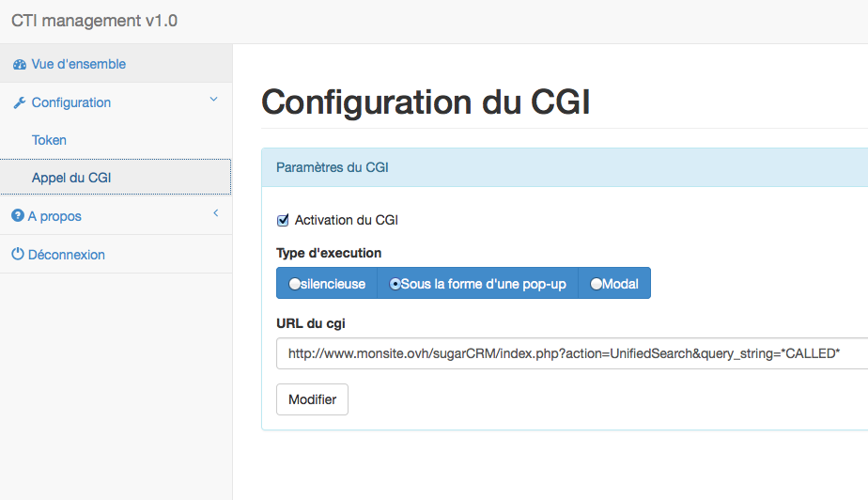Select the Sous la forme d'une pop-up option

395,284
